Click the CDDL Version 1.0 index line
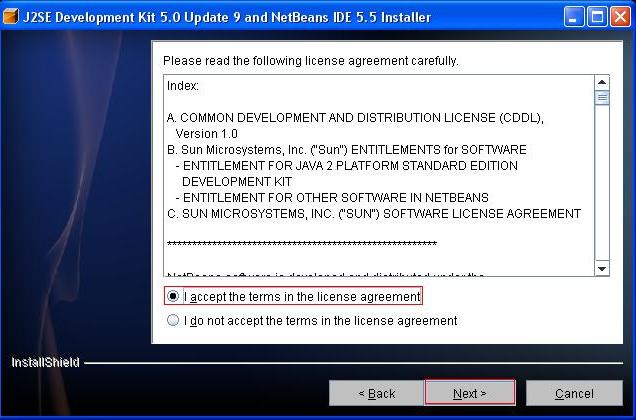 (x=355, y=125)
